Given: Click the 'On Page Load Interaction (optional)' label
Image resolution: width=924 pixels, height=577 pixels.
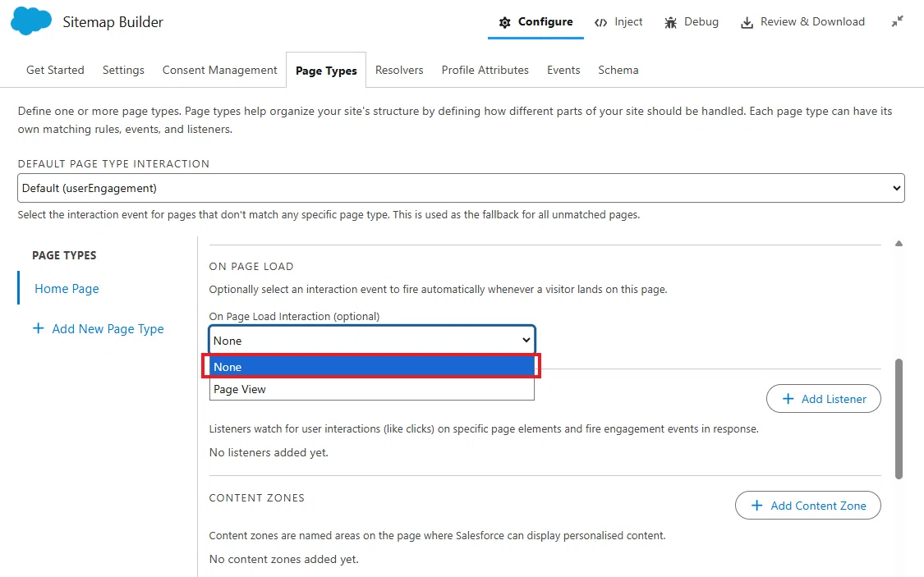Looking at the screenshot, I should pyautogui.click(x=294, y=317).
